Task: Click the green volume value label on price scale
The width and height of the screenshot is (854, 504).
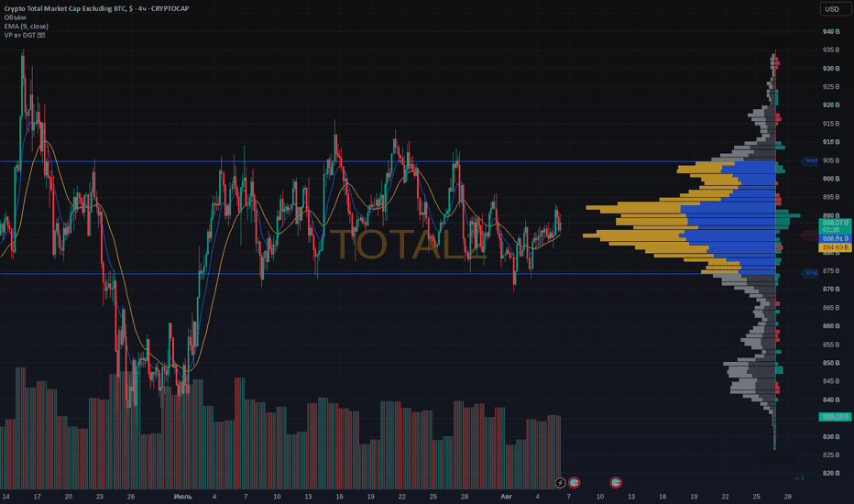Action: coord(835,417)
